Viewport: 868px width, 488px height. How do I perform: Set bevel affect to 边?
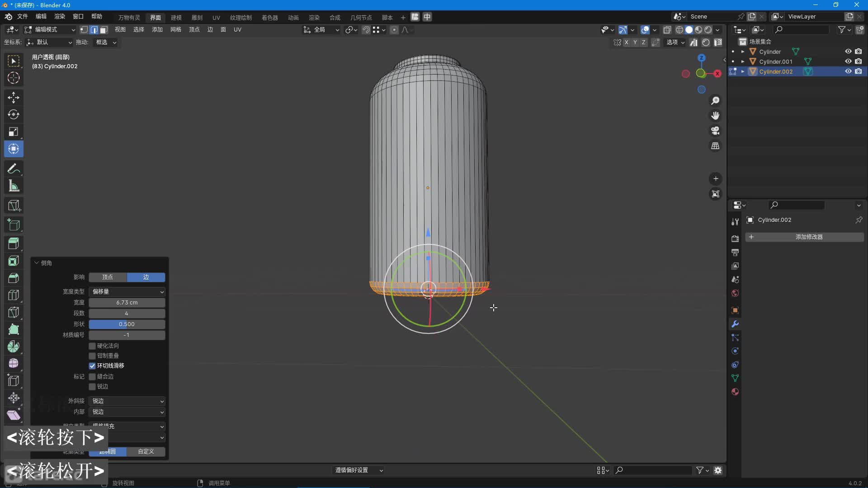coord(146,277)
